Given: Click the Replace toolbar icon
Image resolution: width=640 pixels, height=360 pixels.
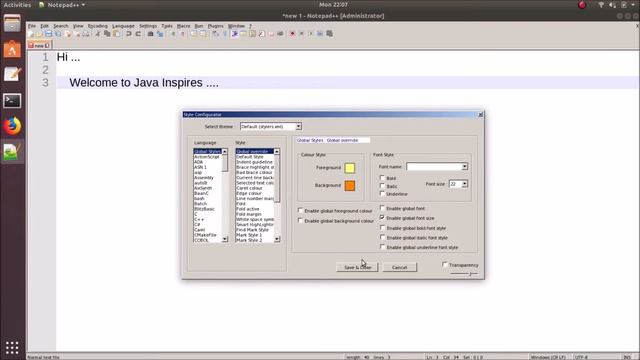Looking at the screenshot, I should click(160, 34).
